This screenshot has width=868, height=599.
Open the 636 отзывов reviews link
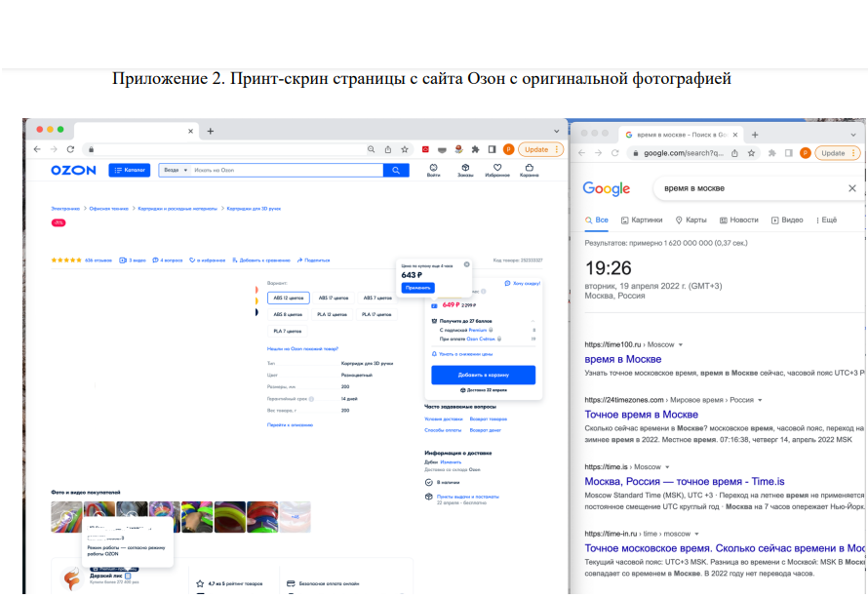[98, 260]
